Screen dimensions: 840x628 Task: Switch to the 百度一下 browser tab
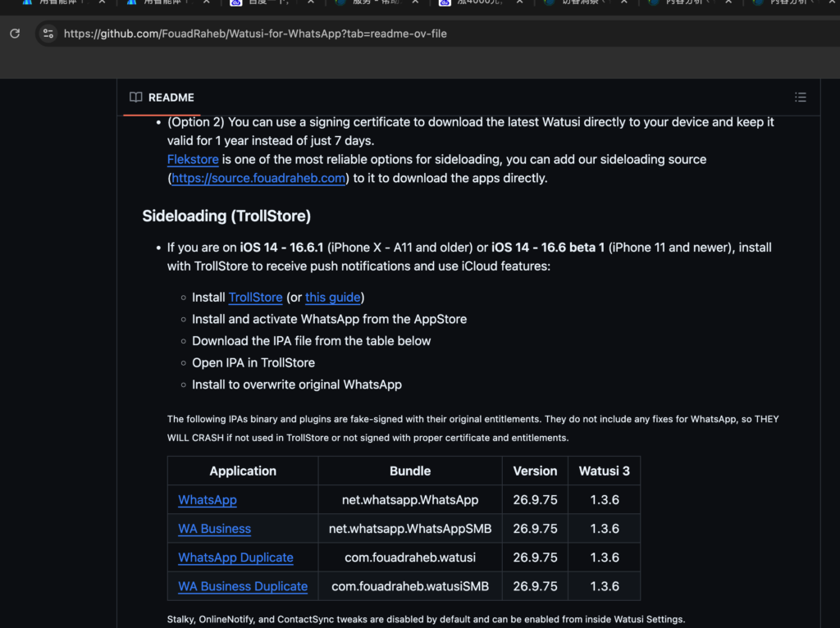pyautogui.click(x=262, y=2)
